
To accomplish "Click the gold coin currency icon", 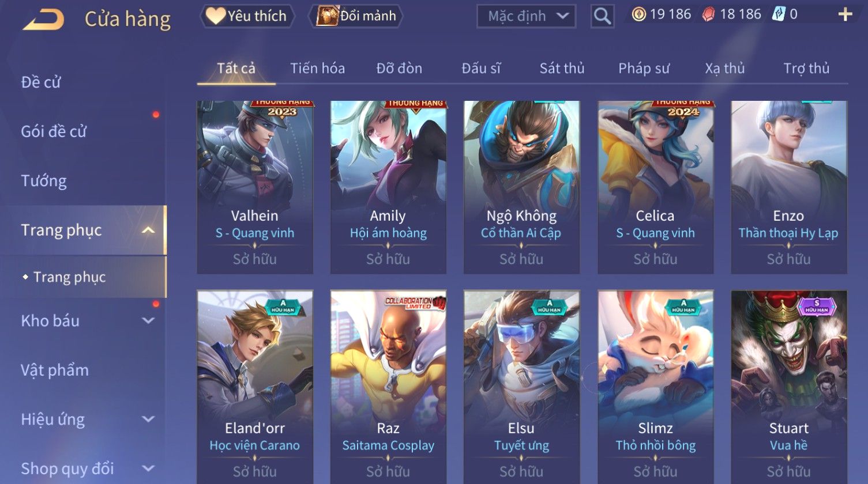I will [639, 14].
